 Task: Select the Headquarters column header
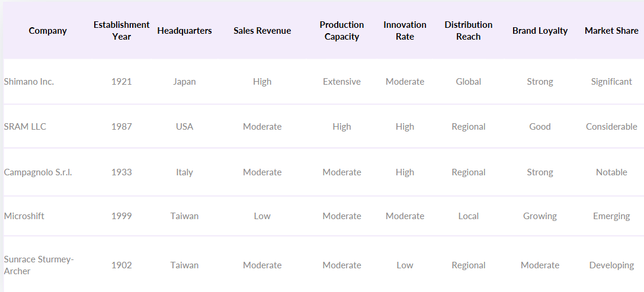coord(184,31)
